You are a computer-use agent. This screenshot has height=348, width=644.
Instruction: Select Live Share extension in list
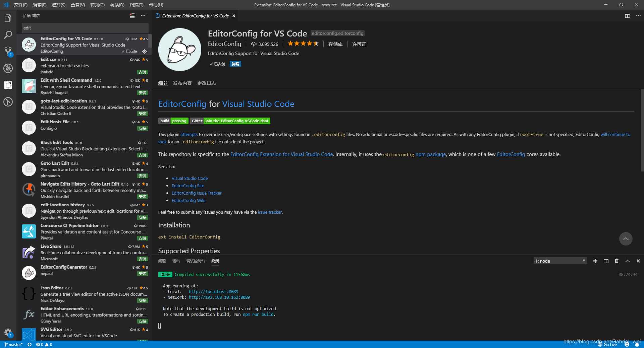84,253
